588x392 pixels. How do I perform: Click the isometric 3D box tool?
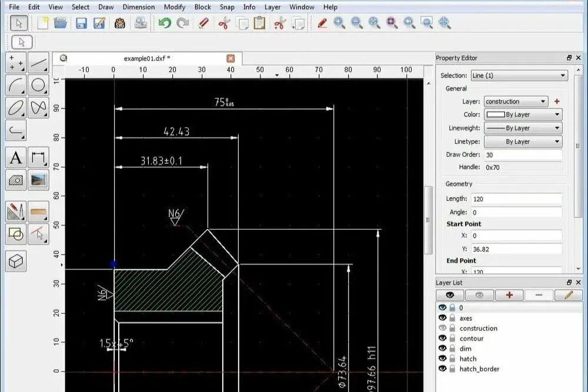[x=16, y=261]
